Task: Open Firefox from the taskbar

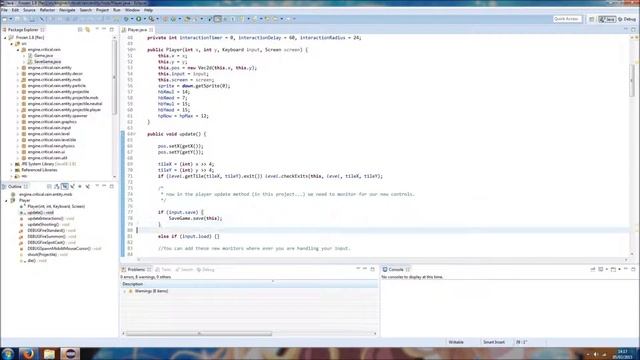Action: pos(28,354)
